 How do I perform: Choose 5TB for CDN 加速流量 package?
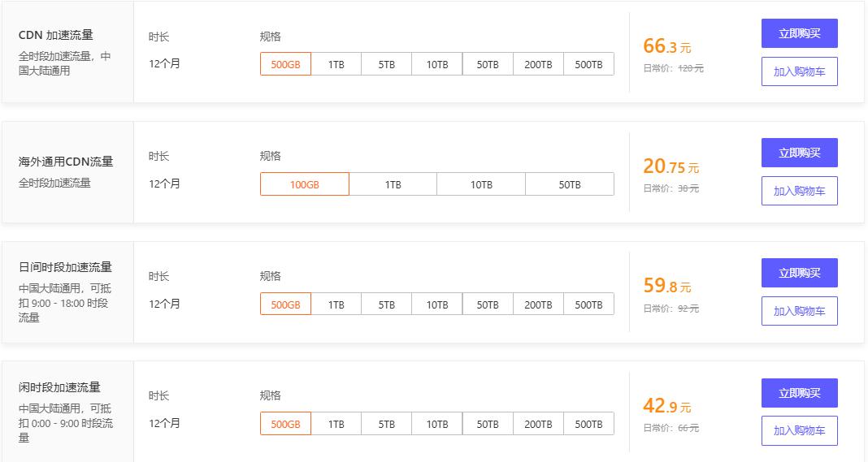pos(387,64)
